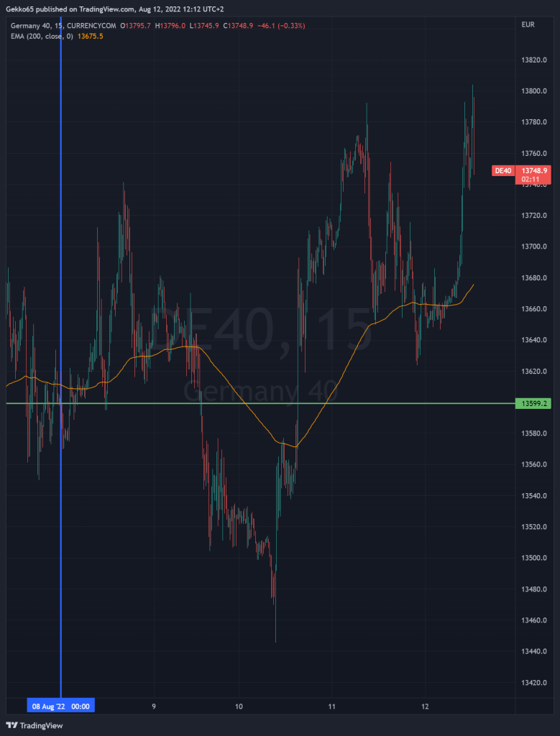Click the date 12 on time axis
The width and height of the screenshot is (560, 736).
(425, 707)
